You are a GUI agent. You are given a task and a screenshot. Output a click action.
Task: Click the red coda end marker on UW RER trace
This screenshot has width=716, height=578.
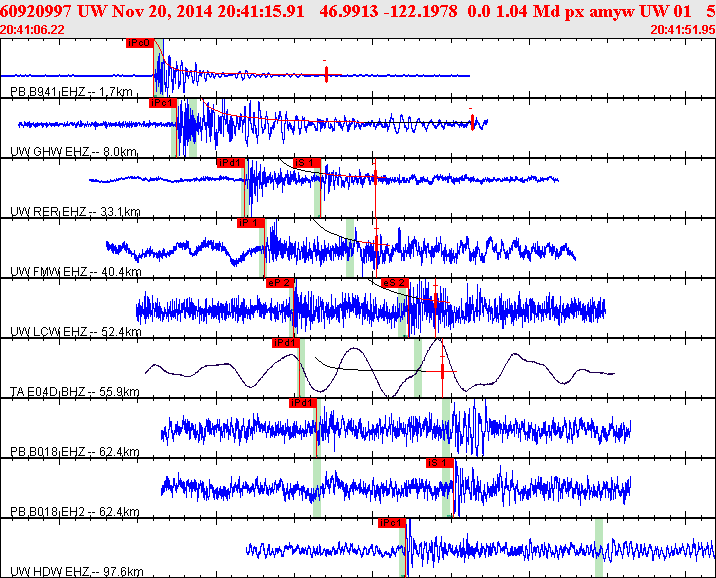click(x=375, y=177)
